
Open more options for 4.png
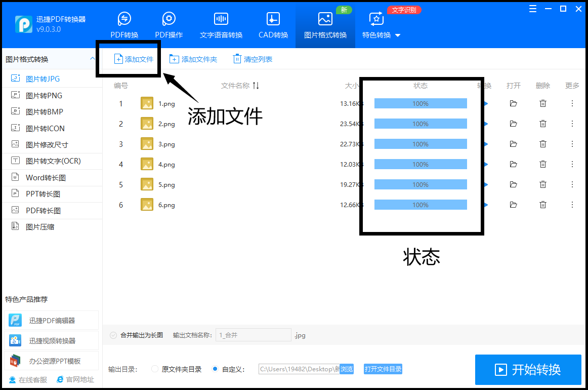pyautogui.click(x=572, y=164)
